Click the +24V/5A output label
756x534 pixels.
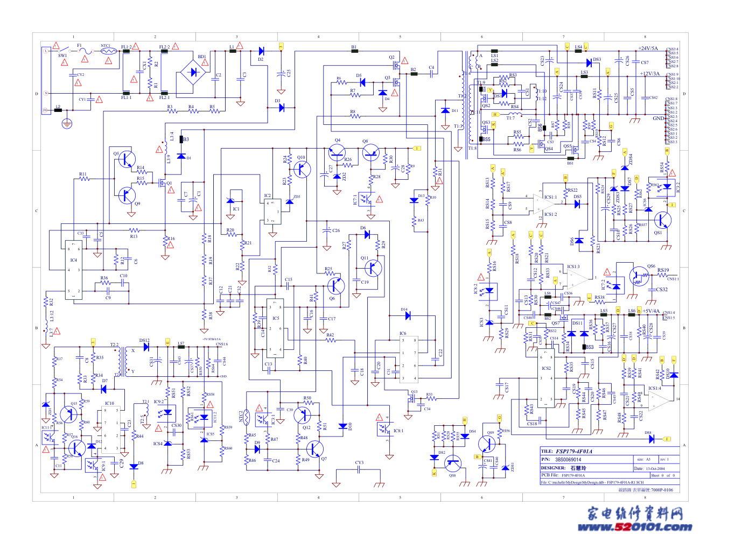[648, 48]
